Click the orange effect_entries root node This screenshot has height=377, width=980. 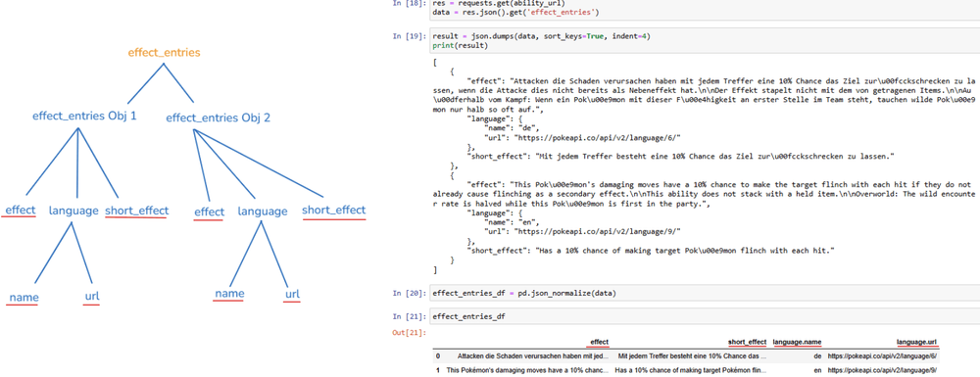pyautogui.click(x=165, y=53)
